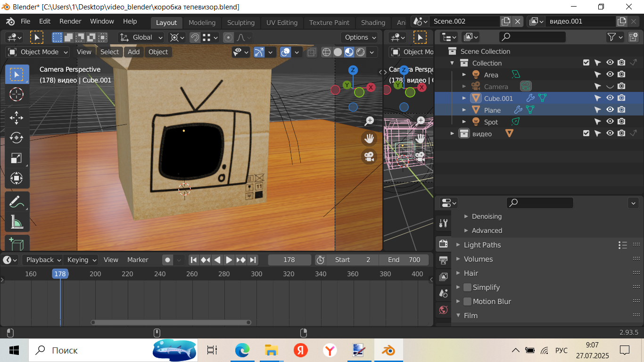Screen dimensions: 644x362
Task: Select the Annotate tool
Action: point(17,201)
